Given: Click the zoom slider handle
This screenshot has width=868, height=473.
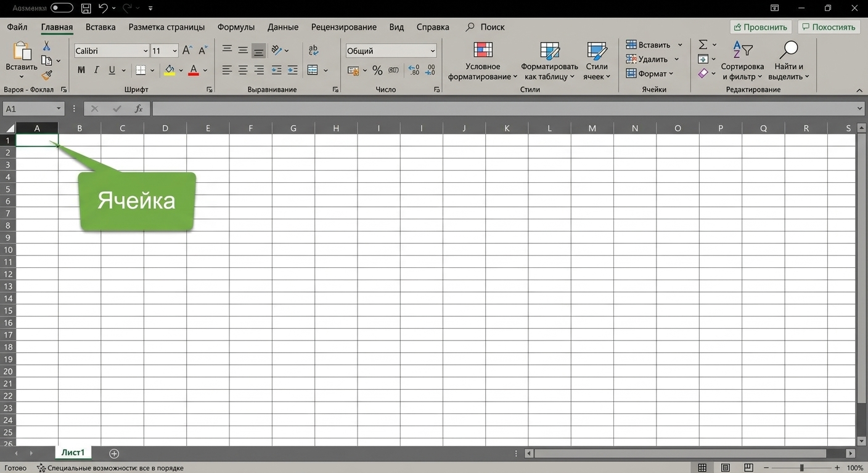Looking at the screenshot, I should pos(801,468).
